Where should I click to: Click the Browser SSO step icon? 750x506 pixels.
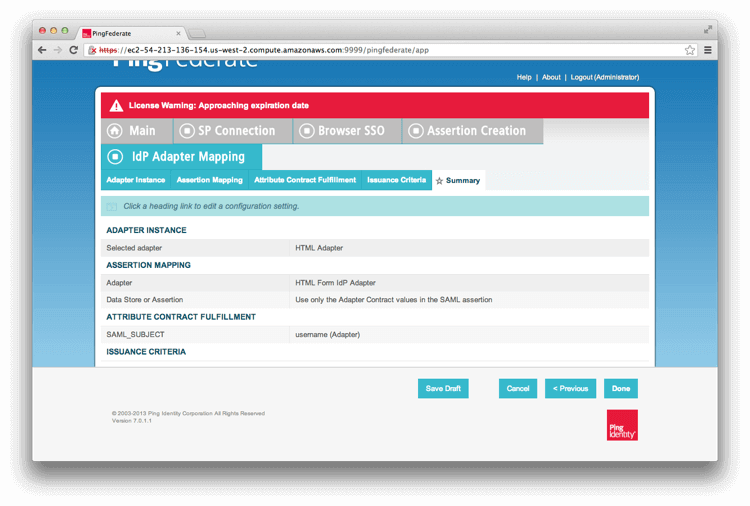coord(307,131)
